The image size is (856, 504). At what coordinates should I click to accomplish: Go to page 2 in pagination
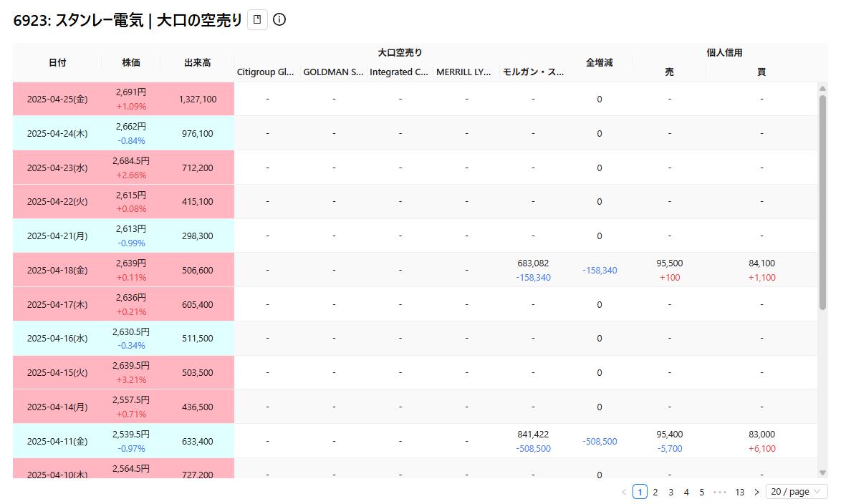click(655, 492)
